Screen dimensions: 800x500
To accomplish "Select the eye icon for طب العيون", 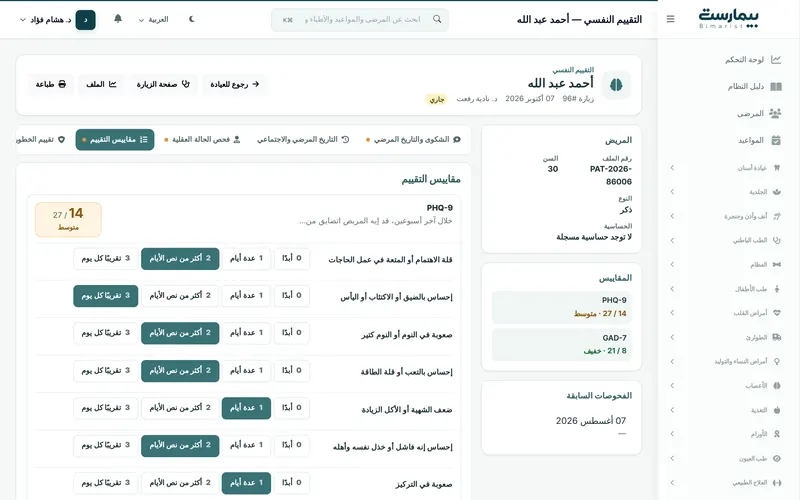I will tap(777, 458).
